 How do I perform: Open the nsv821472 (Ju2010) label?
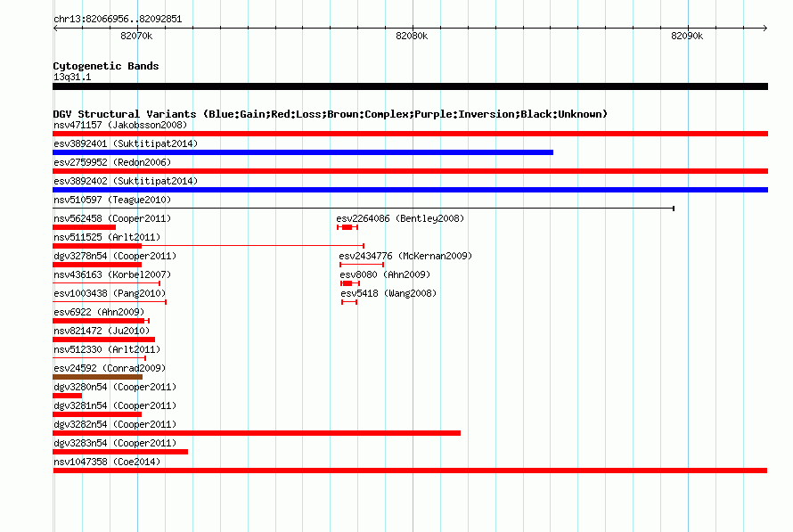pos(102,331)
